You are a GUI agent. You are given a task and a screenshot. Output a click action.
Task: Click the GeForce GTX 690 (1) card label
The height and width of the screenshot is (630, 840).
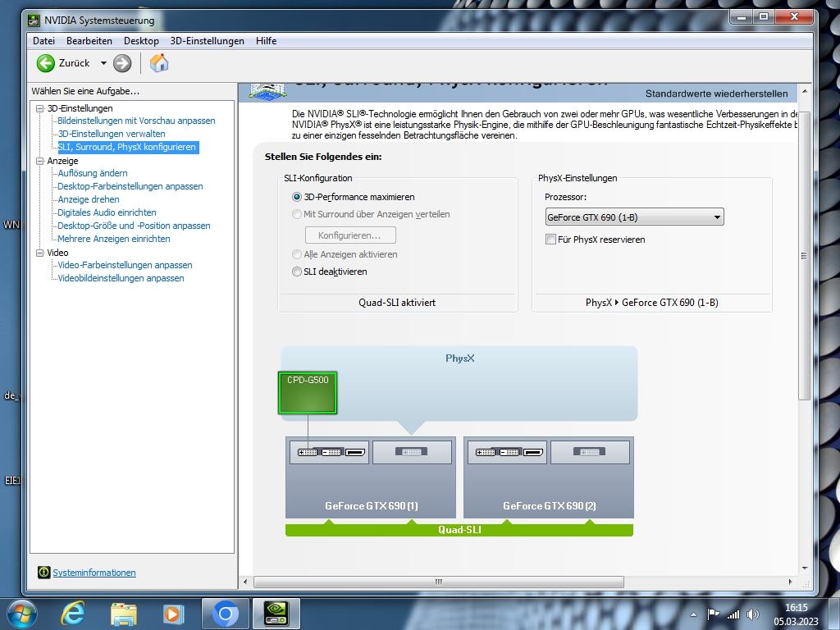[x=372, y=505]
